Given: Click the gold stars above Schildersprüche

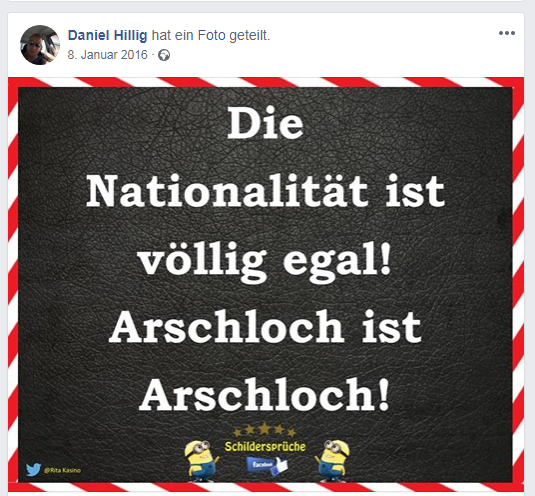Looking at the screenshot, I should point(265,430).
